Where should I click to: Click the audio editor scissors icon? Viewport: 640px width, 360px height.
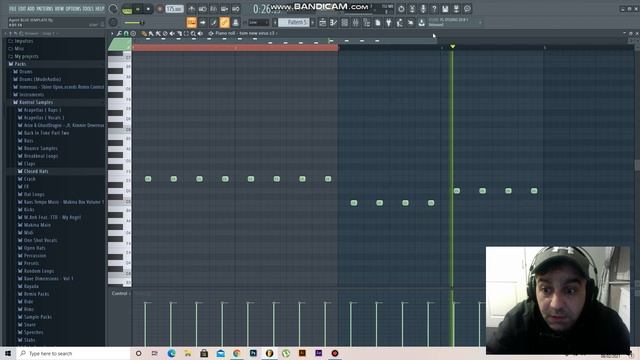(412, 9)
